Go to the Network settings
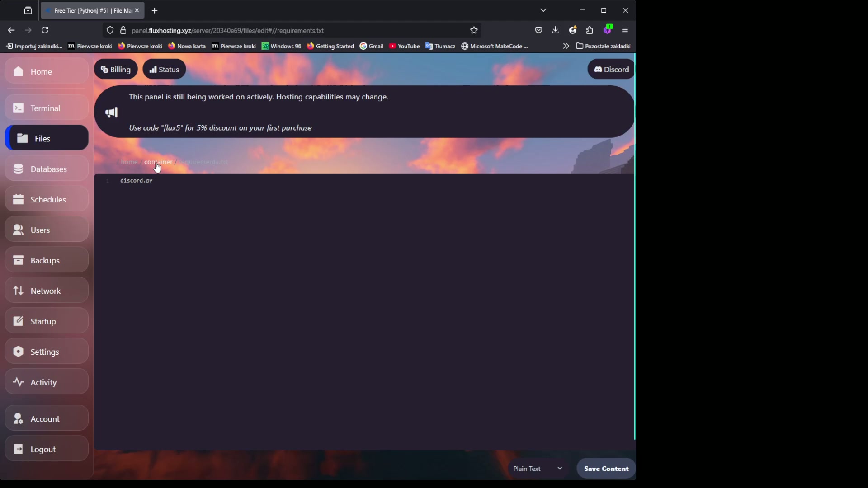This screenshot has height=488, width=868. pyautogui.click(x=47, y=291)
